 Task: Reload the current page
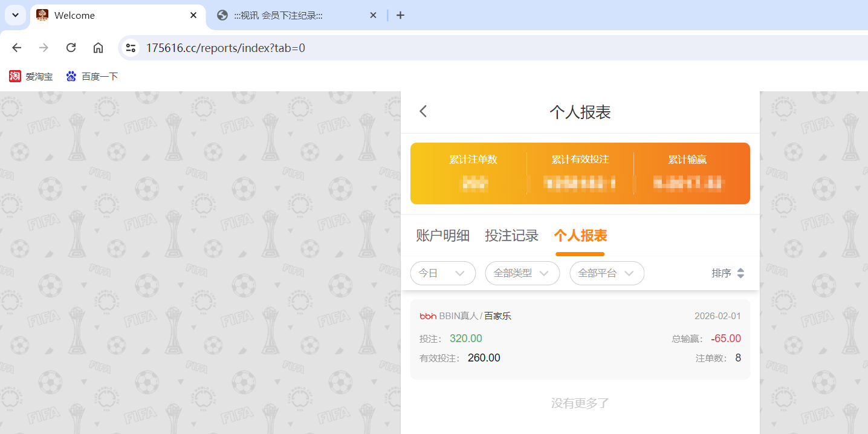[x=71, y=47]
